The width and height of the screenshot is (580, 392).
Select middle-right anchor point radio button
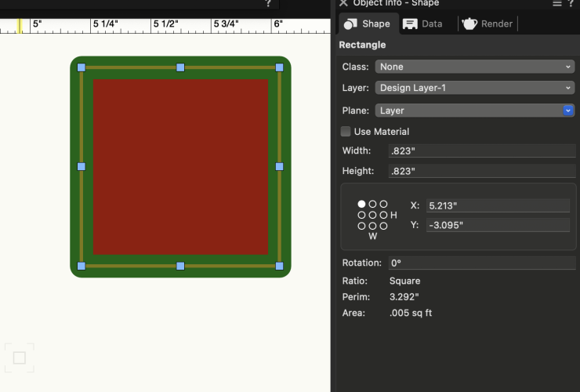click(x=383, y=215)
